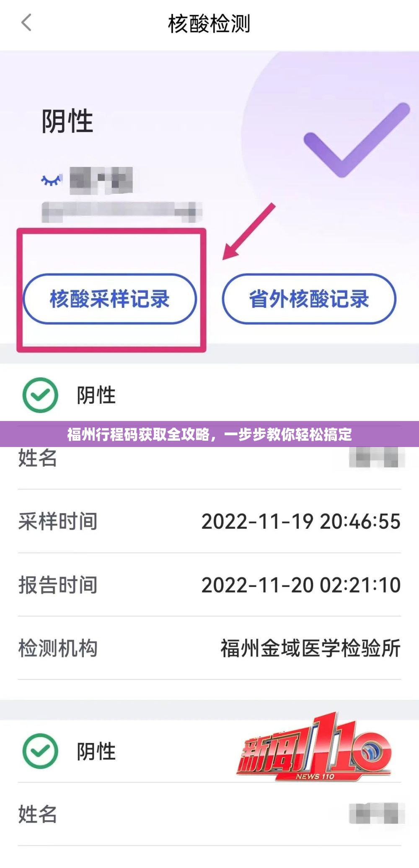The height and width of the screenshot is (868, 419).
Task: Tap the 检测机构 label
Action: (x=58, y=648)
